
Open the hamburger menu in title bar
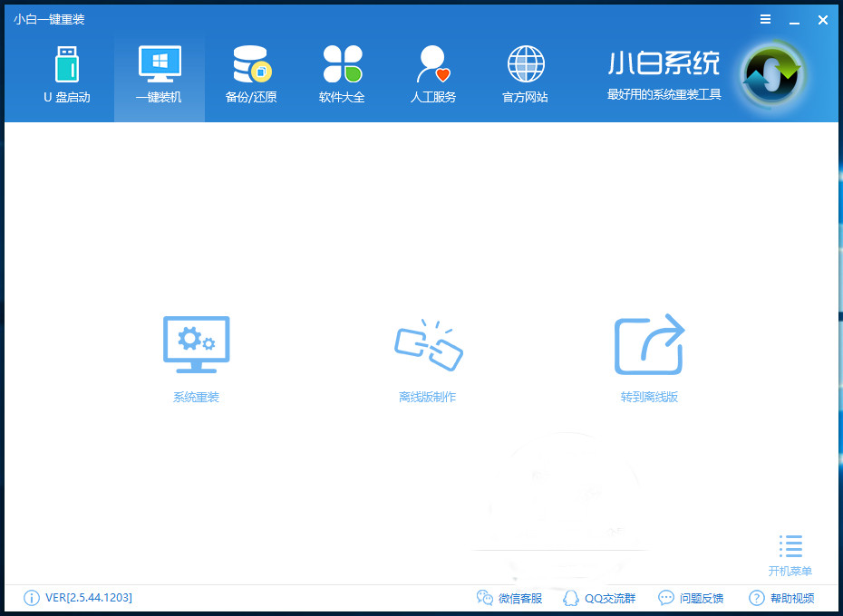(766, 19)
